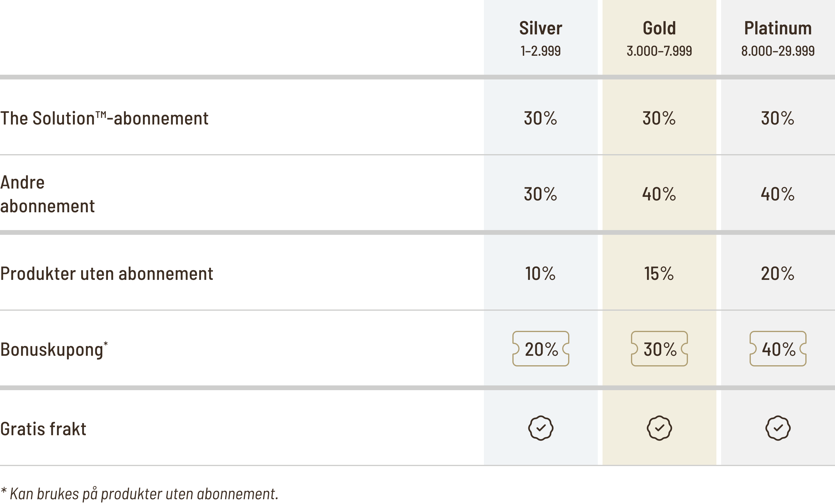Click the footnote about Kan brukes på produkter
This screenshot has height=504, width=835.
coord(140,494)
